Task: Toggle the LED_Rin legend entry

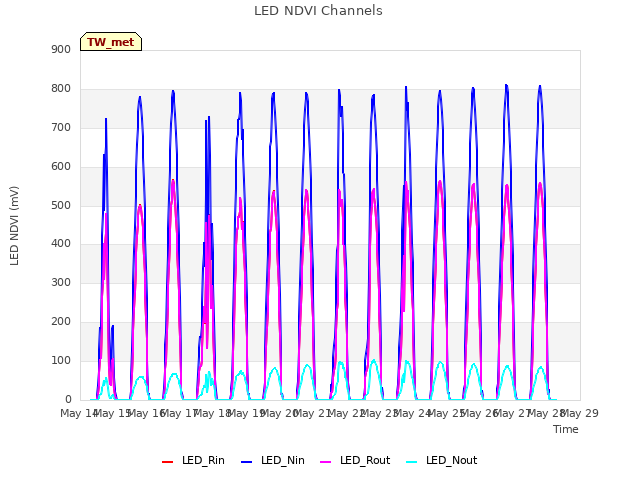Action: (x=193, y=461)
